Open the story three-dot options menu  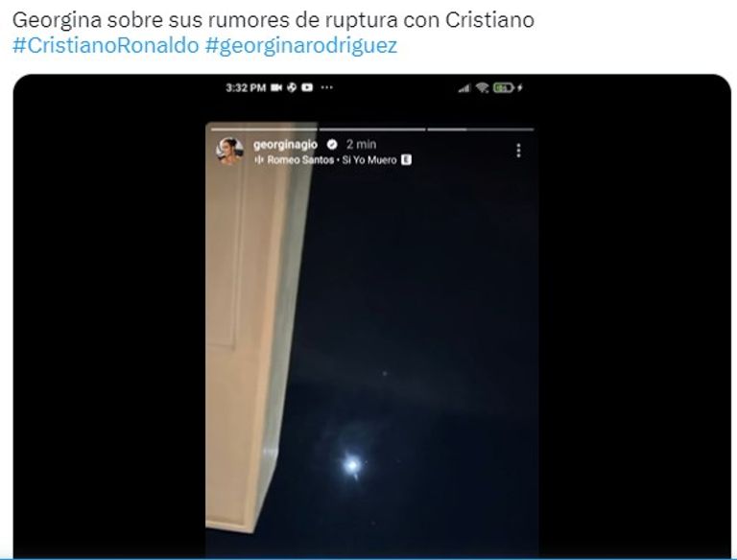[x=518, y=151]
